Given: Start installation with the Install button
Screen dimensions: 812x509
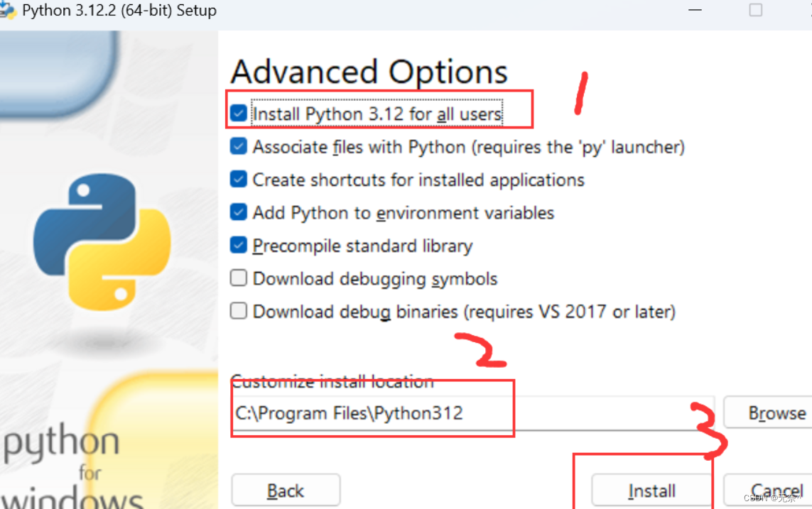Looking at the screenshot, I should tap(651, 491).
